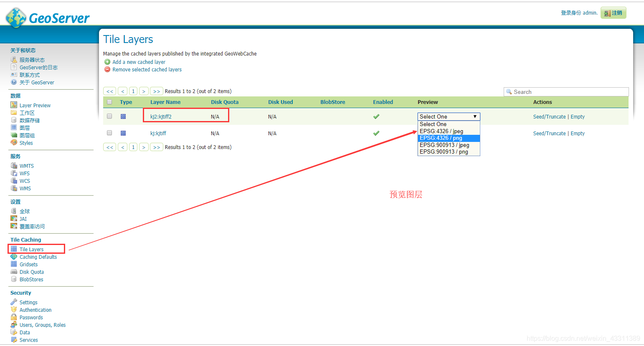The width and height of the screenshot is (644, 346).
Task: Click Remove selected cached layers link
Action: [x=147, y=69]
